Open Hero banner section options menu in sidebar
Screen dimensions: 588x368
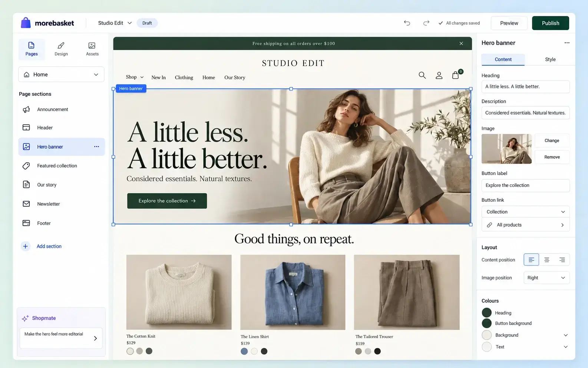click(x=96, y=147)
